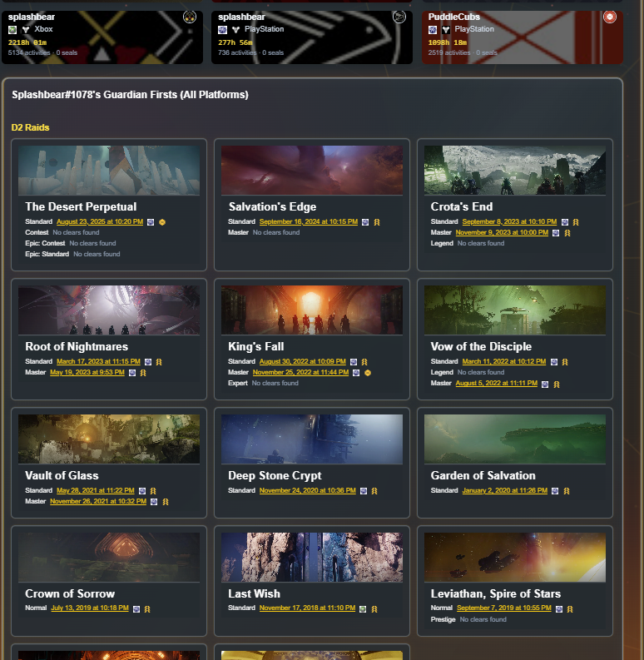
Task: Click the green Xbox platform icon beside Last Wish date
Action: (363, 609)
